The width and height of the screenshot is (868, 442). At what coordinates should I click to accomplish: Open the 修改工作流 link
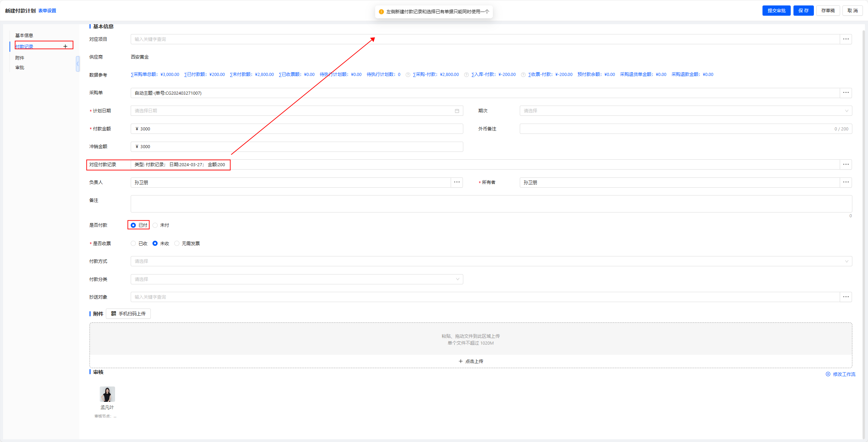[844, 374]
